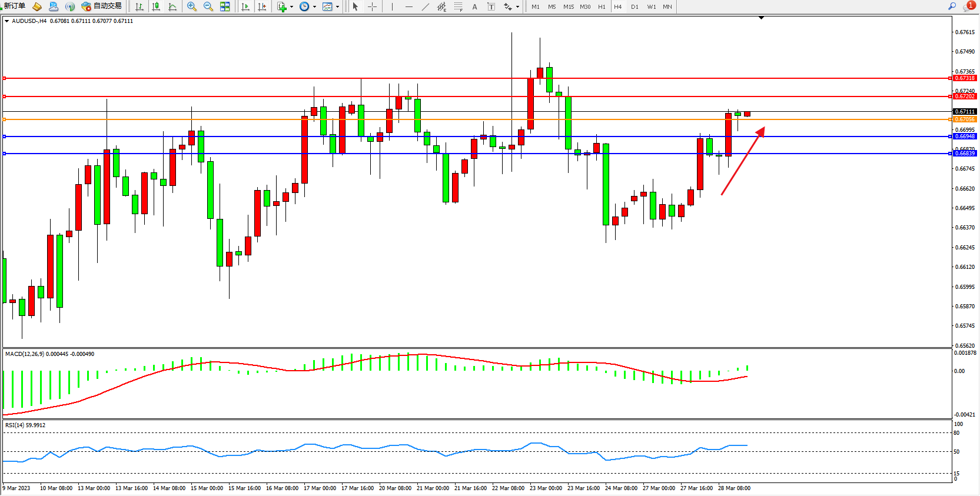Select the W1 timeframe button
The height and width of the screenshot is (496, 980).
click(651, 7)
